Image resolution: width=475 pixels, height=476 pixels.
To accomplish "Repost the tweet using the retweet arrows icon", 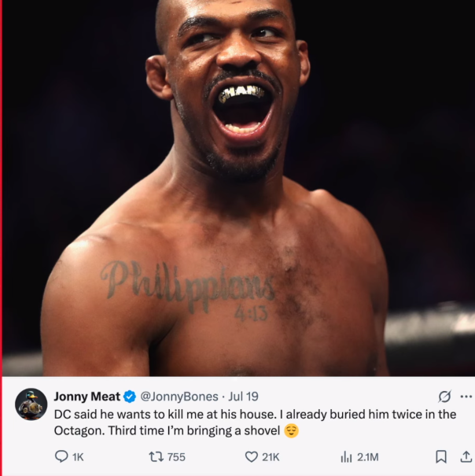I will click(x=156, y=456).
